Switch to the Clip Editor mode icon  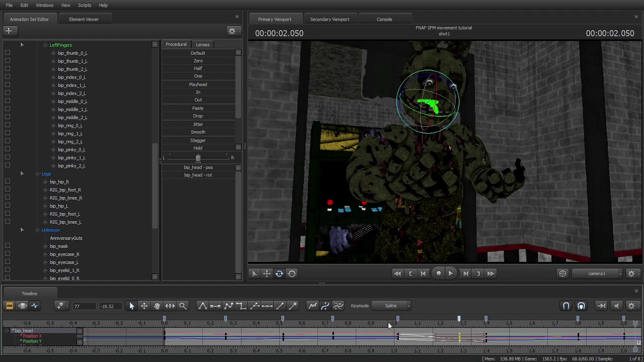click(10, 306)
